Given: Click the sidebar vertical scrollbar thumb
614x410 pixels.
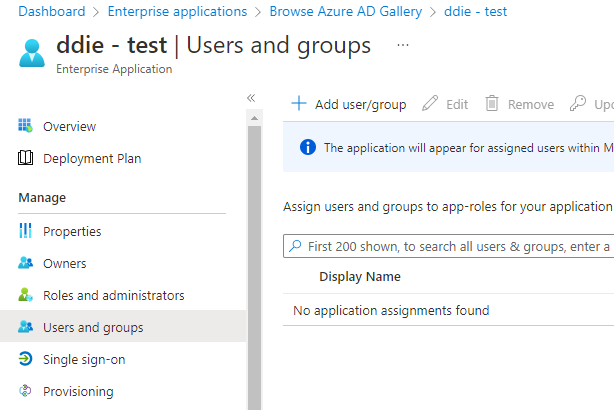Looking at the screenshot, I should click(x=255, y=268).
